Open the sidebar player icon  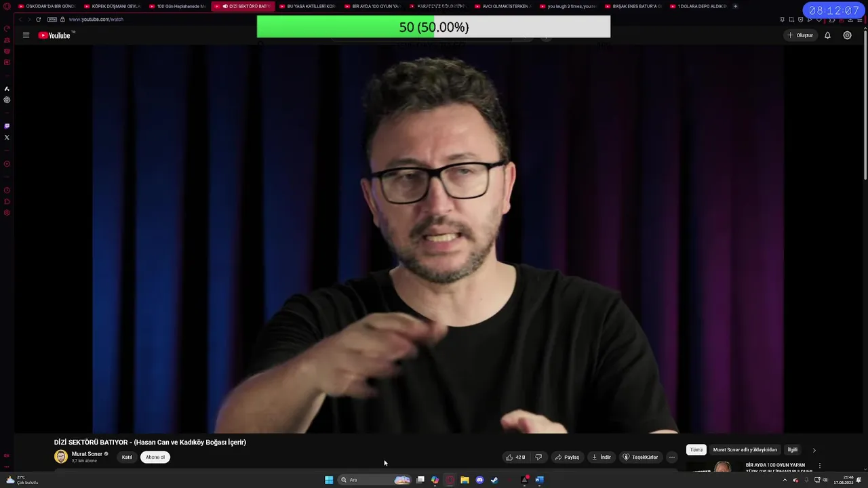pos(7,164)
